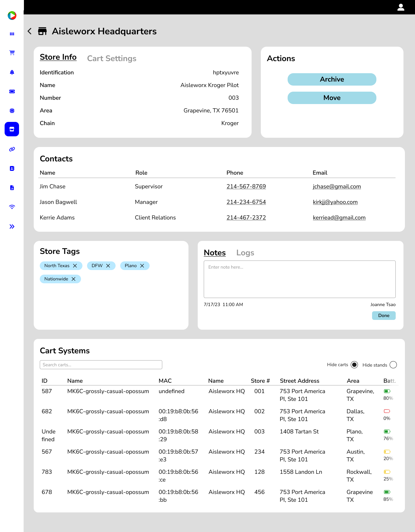Click the Move button

(x=332, y=98)
